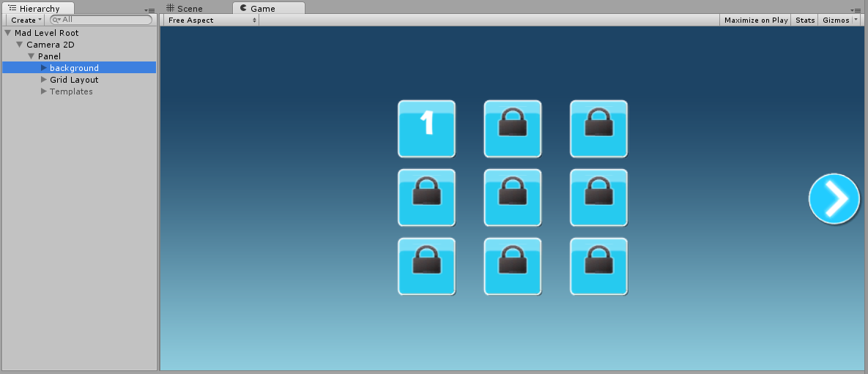Click the blue next page arrow icon

coord(834,199)
